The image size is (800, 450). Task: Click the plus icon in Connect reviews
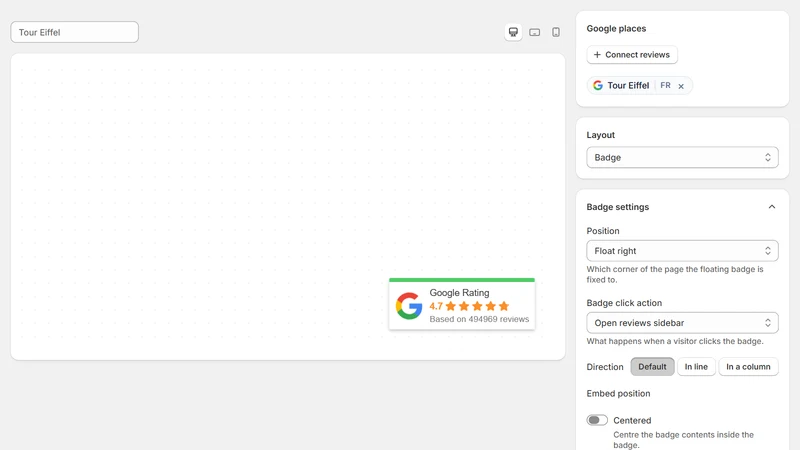(x=597, y=55)
